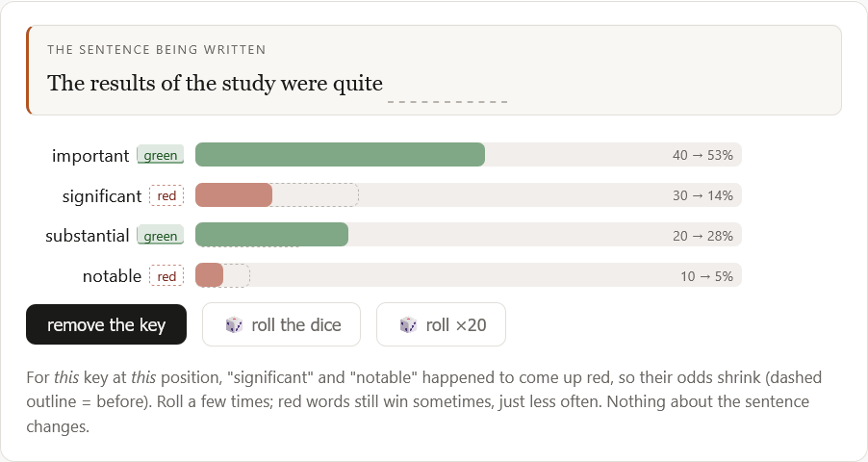The width and height of the screenshot is (868, 462).
Task: Select the red tag beside significant
Action: 166,195
